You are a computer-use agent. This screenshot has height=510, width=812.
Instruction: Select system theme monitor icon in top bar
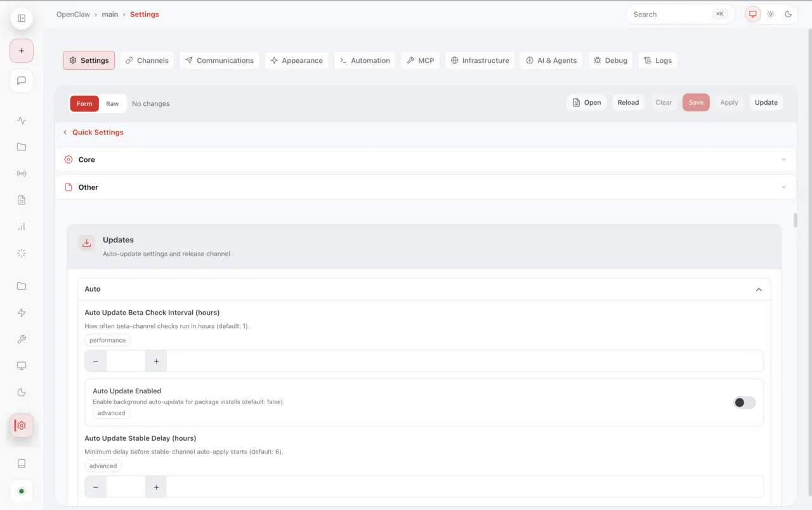tap(753, 14)
